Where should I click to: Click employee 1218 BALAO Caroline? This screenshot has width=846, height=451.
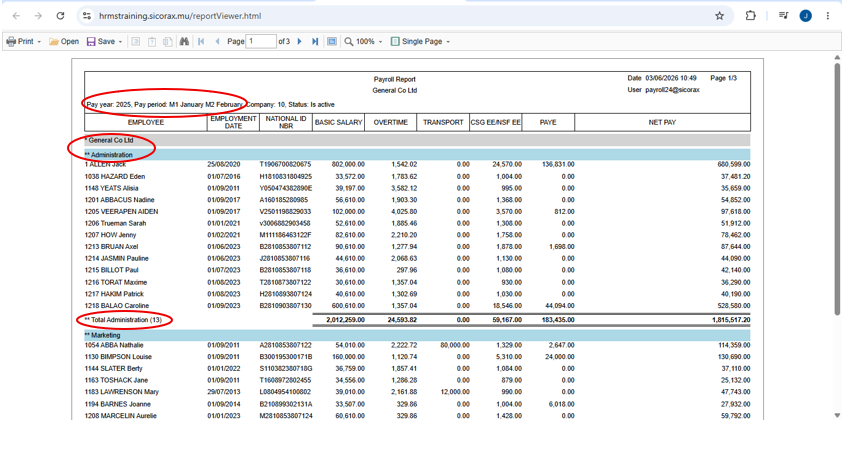point(117,305)
